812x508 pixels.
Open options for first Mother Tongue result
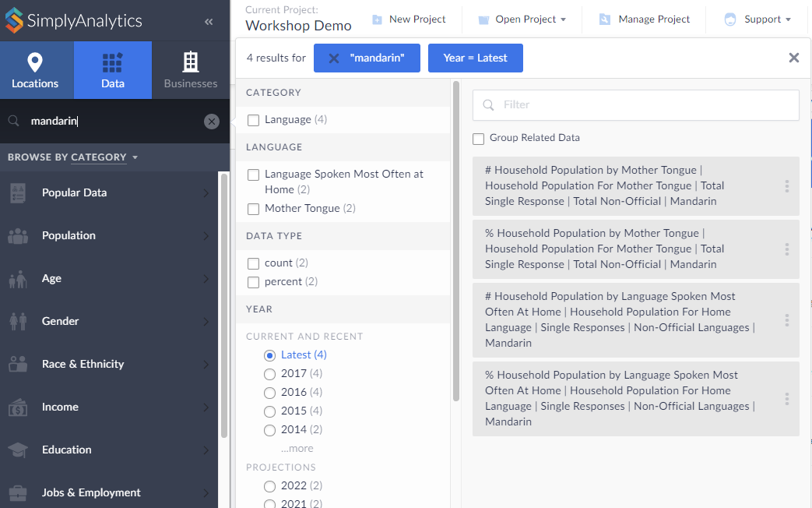click(787, 186)
